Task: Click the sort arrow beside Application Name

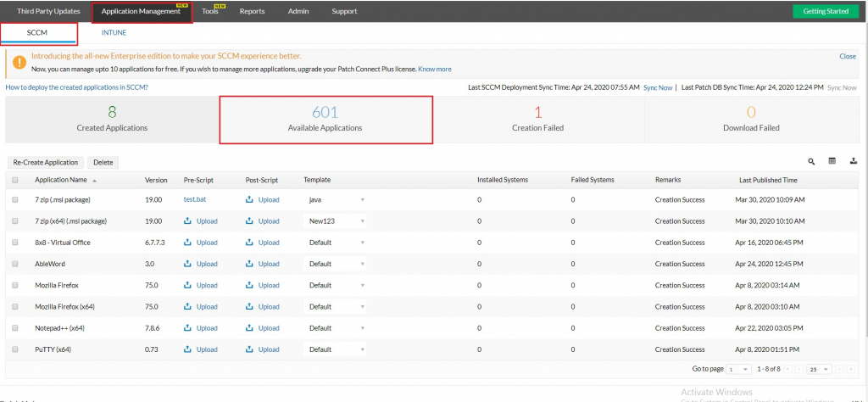Action: (94, 181)
